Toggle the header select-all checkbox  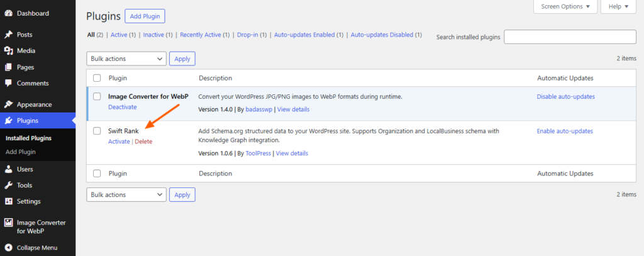pyautogui.click(x=97, y=78)
